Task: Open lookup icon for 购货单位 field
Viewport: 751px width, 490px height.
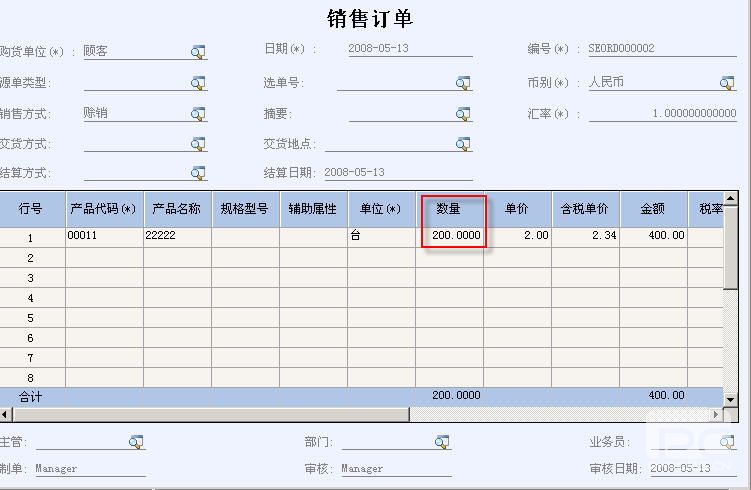Action: click(x=198, y=52)
